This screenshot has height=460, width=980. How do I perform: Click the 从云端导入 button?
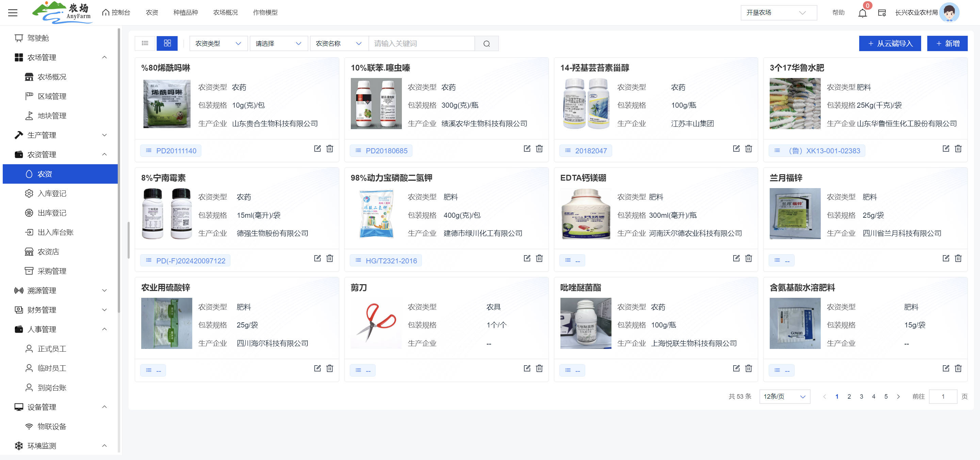pyautogui.click(x=889, y=43)
